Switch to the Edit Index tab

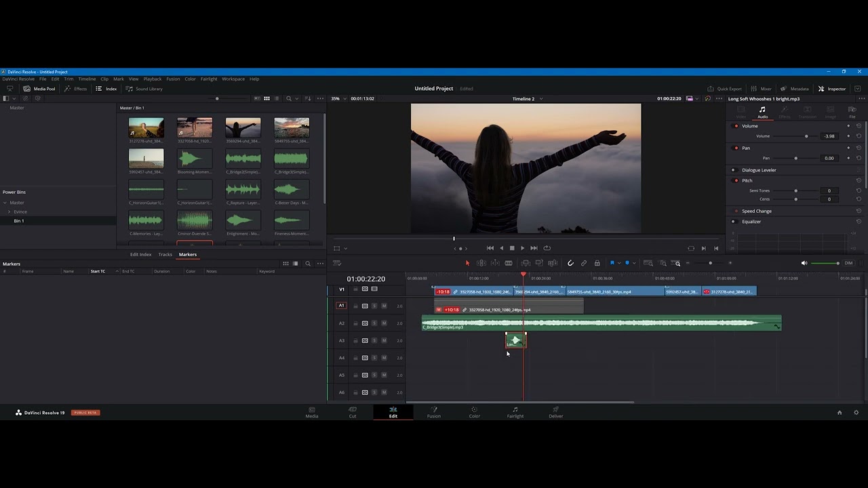click(140, 254)
